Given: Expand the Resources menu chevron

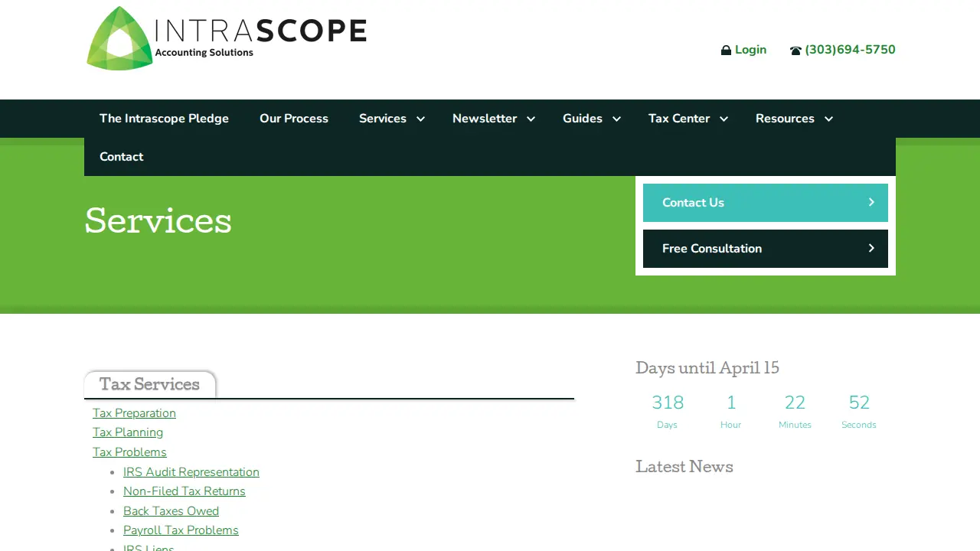Looking at the screenshot, I should [828, 119].
